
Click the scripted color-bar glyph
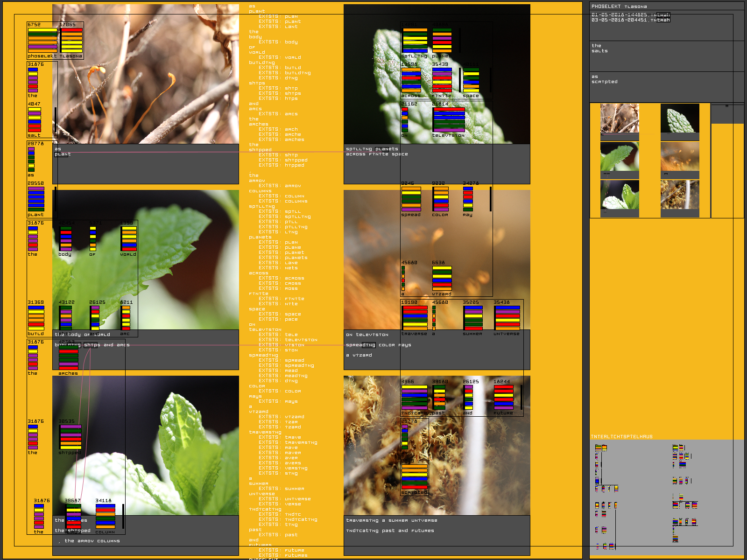point(415,477)
